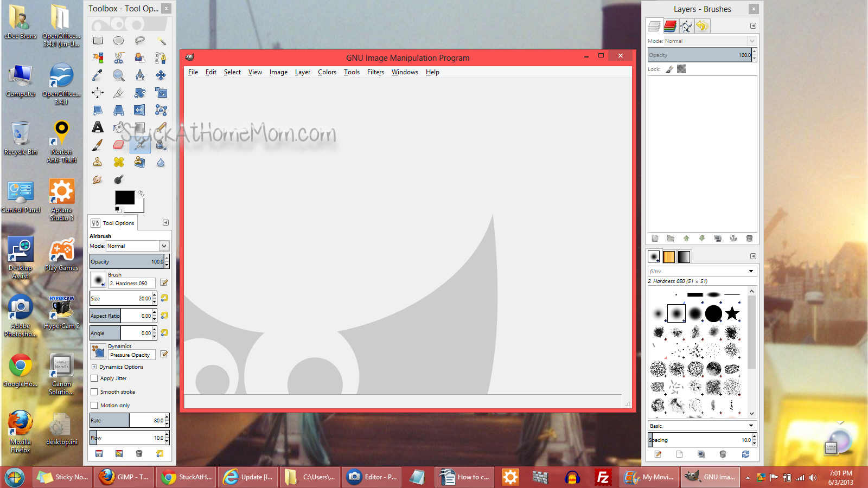Toggle Lock alpha channel checkerboard icon
This screenshot has height=488, width=868.
[x=681, y=69]
